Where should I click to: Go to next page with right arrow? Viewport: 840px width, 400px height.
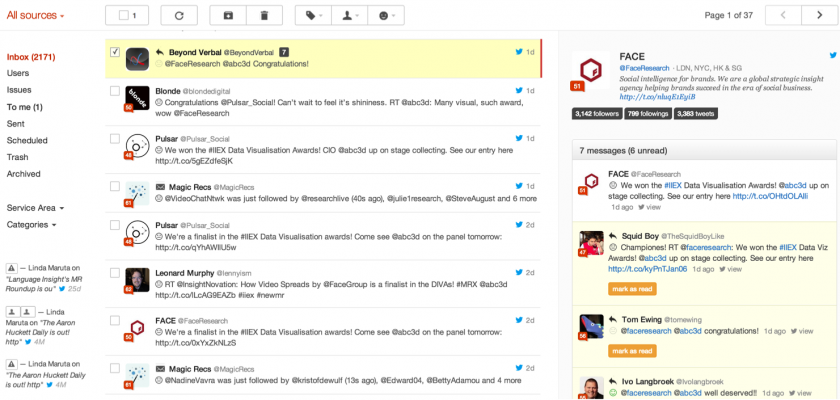819,16
